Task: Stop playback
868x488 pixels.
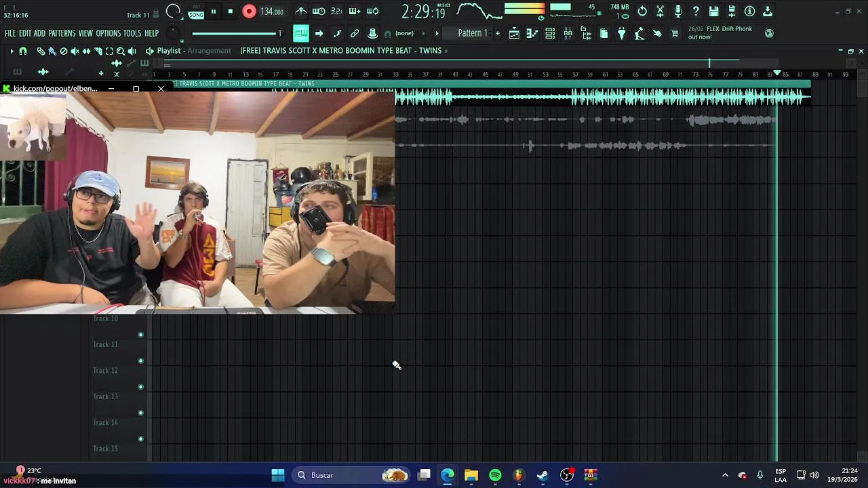Action: click(x=231, y=11)
